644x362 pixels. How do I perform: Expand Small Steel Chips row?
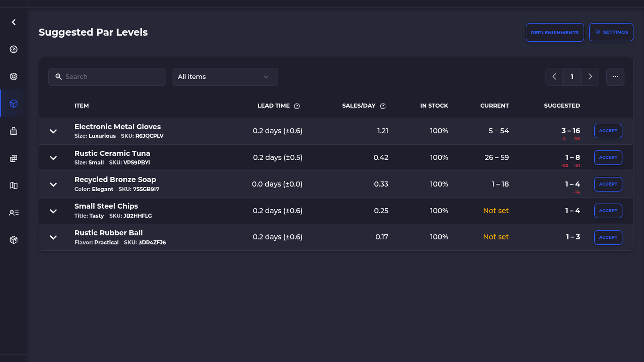tap(53, 211)
